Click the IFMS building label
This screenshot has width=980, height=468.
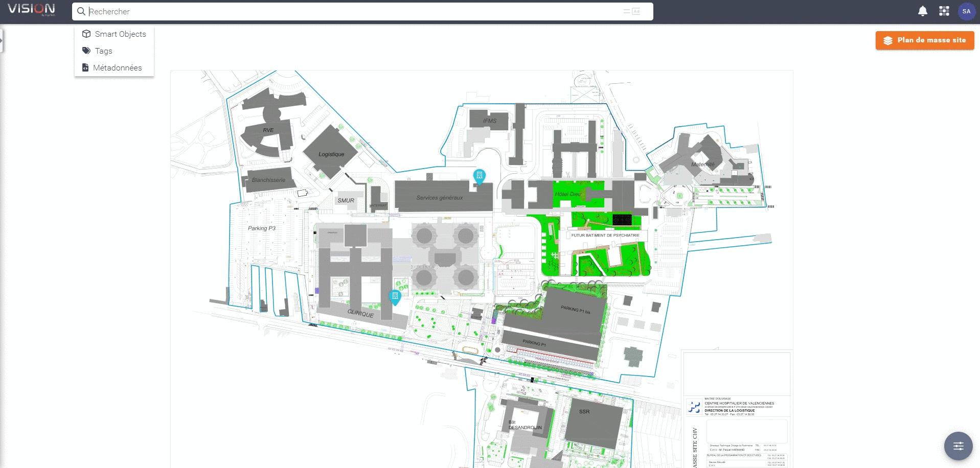[x=490, y=121]
